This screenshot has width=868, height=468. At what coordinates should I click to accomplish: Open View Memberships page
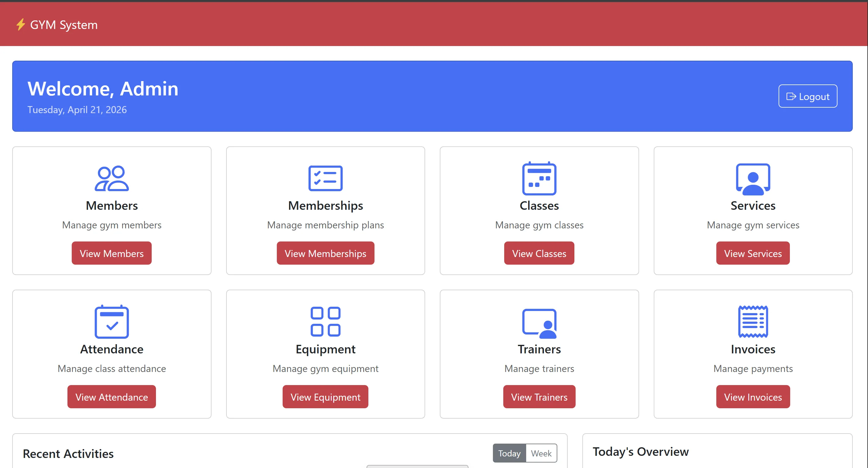tap(325, 253)
